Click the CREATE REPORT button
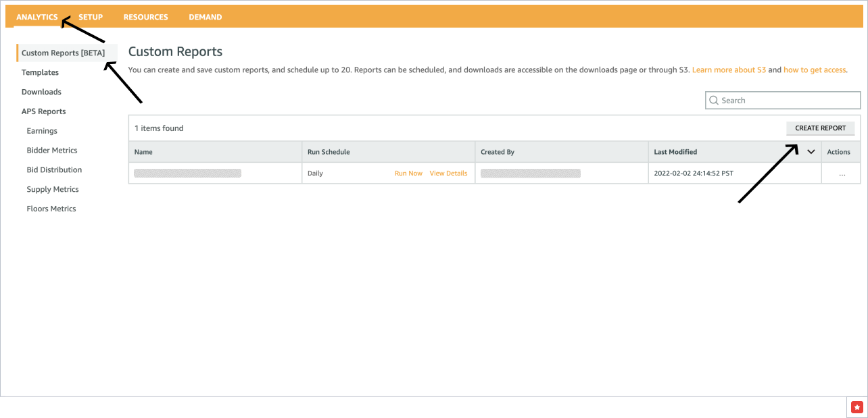The image size is (868, 418). click(x=820, y=128)
